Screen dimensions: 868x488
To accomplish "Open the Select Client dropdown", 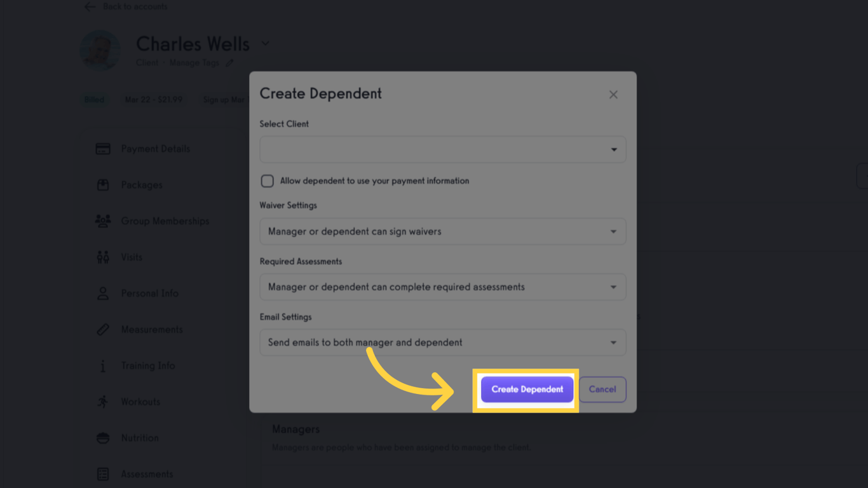I will 442,149.
